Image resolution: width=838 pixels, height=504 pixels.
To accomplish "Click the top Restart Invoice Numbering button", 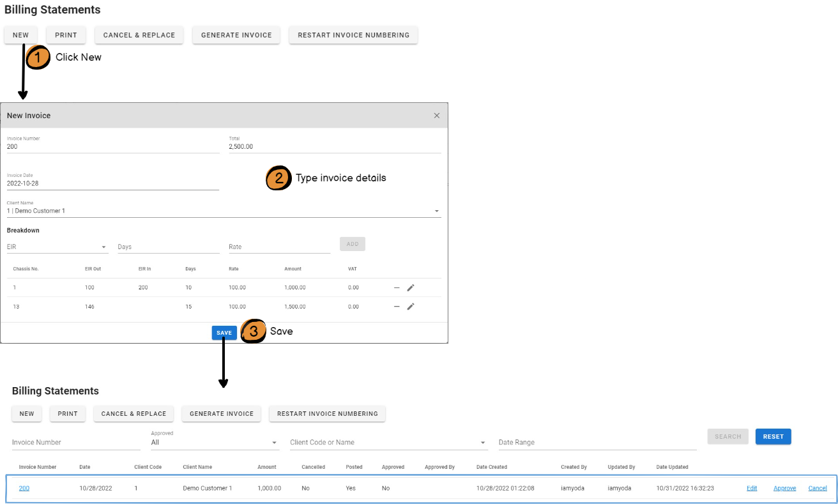I will 353,35.
